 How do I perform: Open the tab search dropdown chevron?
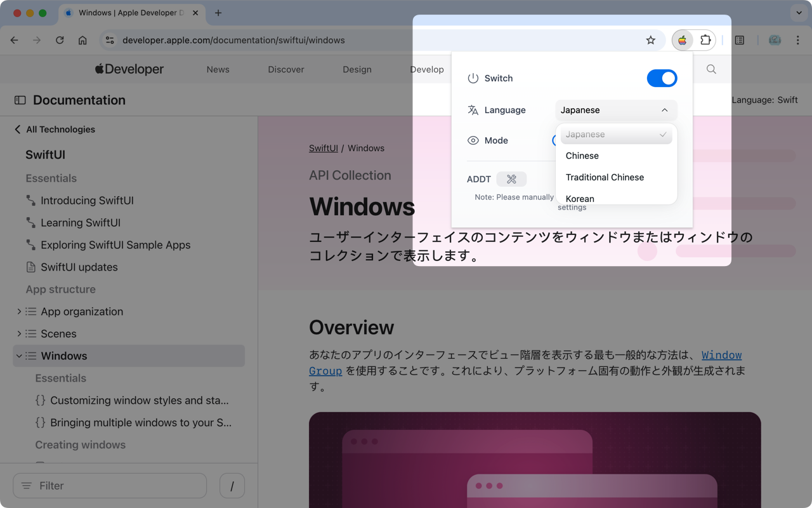799,13
